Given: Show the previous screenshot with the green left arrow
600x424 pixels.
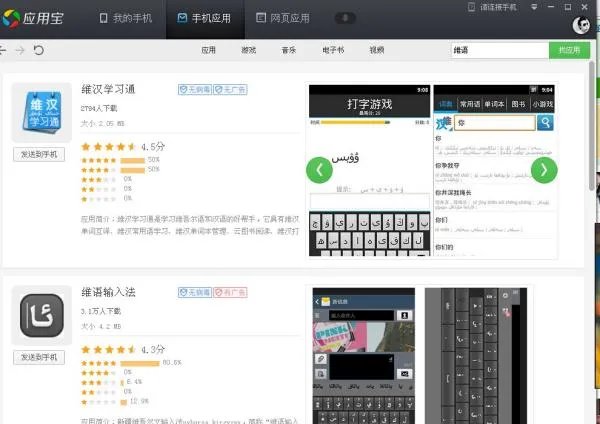Looking at the screenshot, I should (319, 170).
